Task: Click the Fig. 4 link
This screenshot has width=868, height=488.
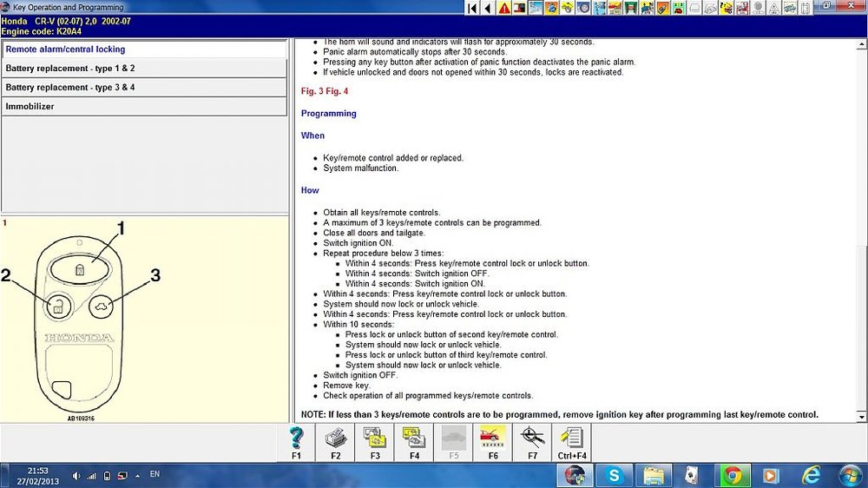Action: pyautogui.click(x=337, y=91)
